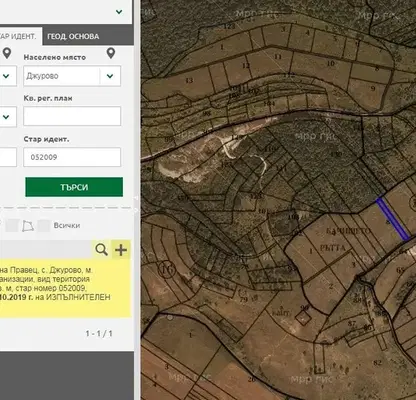416x400 pixels.
Task: Open the top collapsed dropdown chevron
Action: [x=119, y=12]
